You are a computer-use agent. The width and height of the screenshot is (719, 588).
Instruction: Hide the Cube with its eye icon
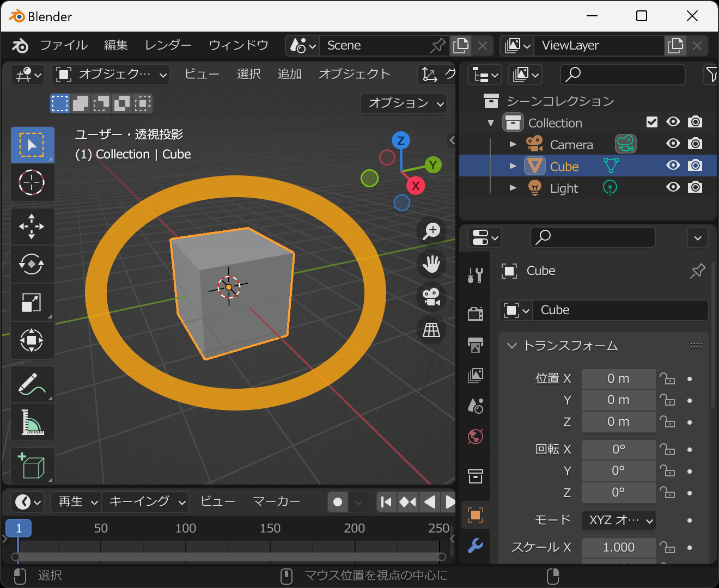click(673, 166)
